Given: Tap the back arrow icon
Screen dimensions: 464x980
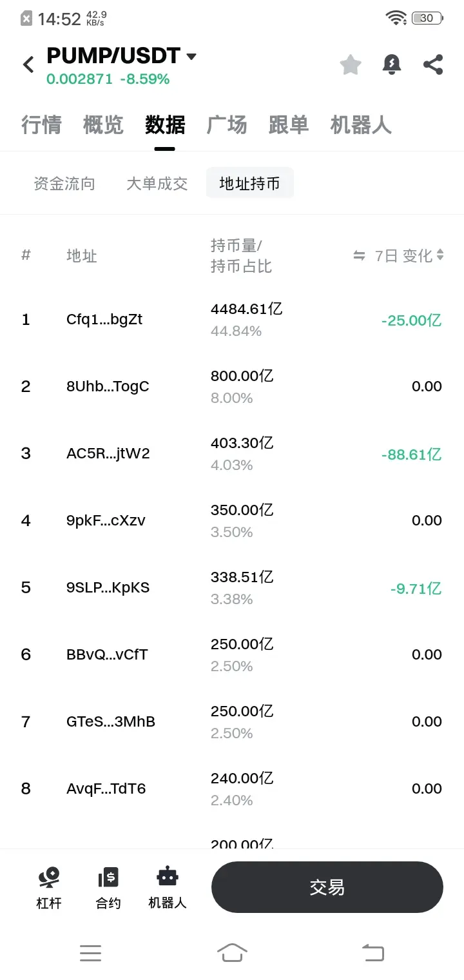Looking at the screenshot, I should (28, 64).
